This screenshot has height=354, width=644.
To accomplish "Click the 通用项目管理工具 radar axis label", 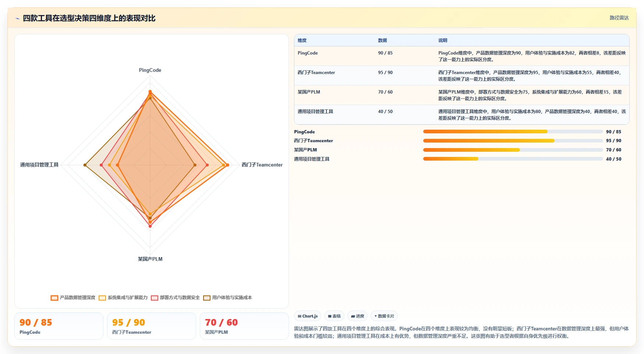I will [x=39, y=165].
